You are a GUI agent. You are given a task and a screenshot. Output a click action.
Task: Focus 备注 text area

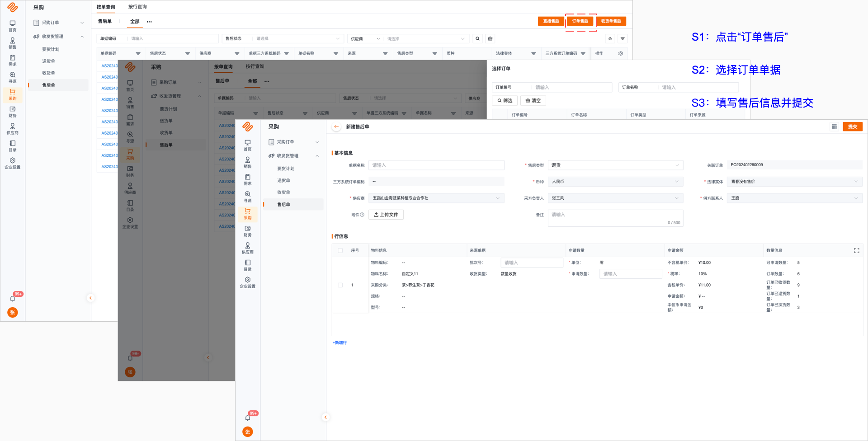click(615, 218)
